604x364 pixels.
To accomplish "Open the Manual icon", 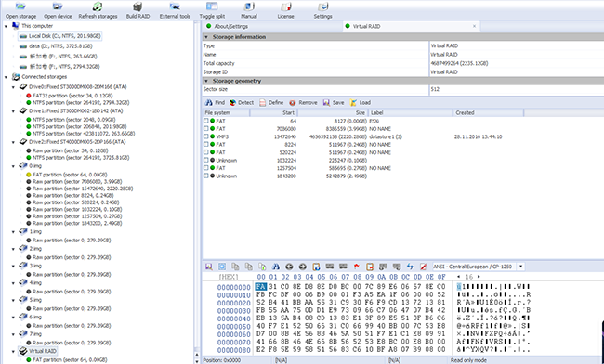I will point(249,6).
